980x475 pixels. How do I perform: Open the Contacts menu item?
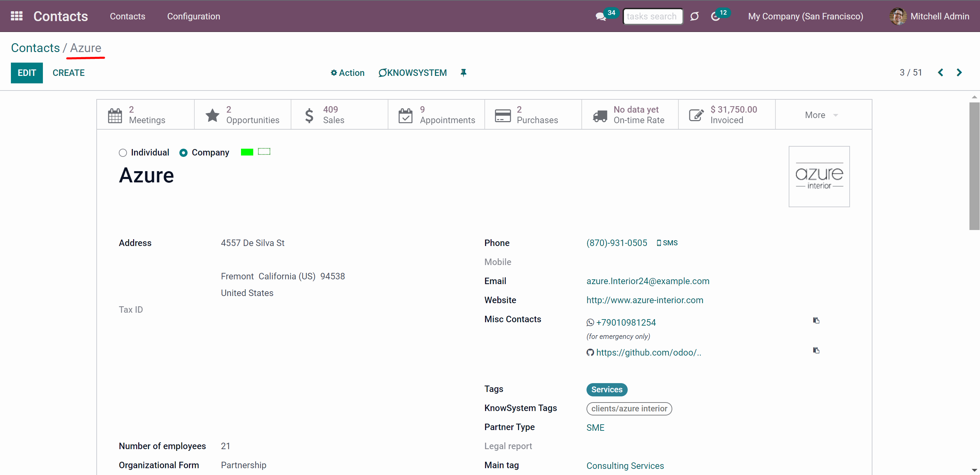point(127,16)
